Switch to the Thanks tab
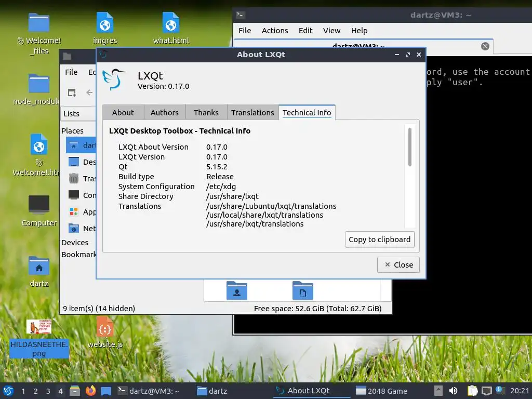Image resolution: width=532 pixels, height=399 pixels. [206, 112]
